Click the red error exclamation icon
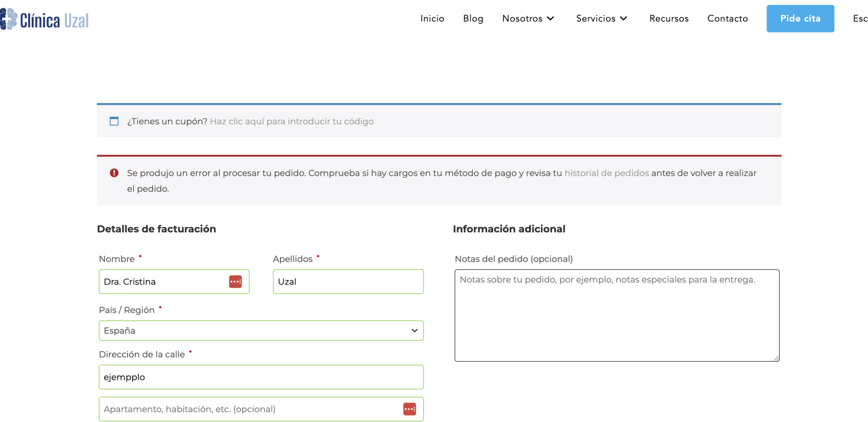This screenshot has width=868, height=422. 114,173
